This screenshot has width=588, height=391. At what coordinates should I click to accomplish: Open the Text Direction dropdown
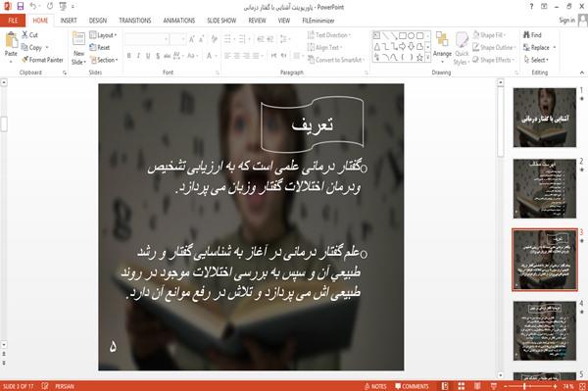coord(329,35)
